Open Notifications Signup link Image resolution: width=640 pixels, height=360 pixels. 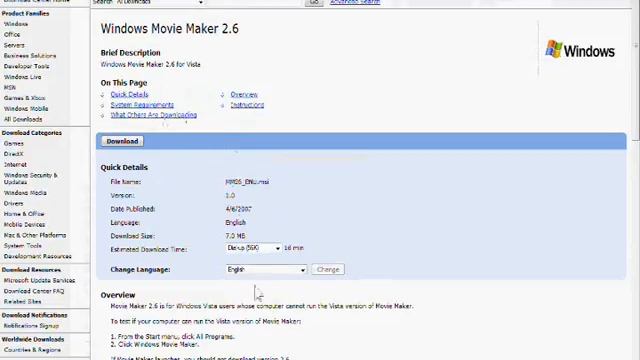[x=31, y=326]
